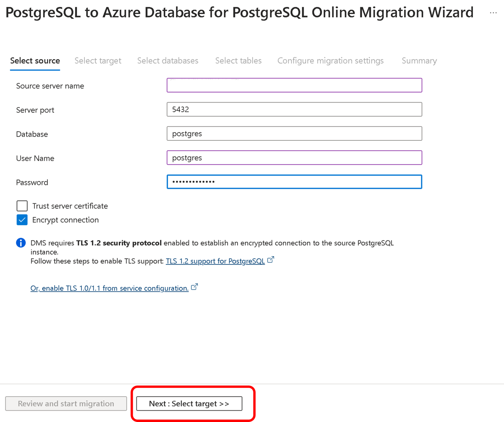
Task: Click the Server port field showing 5432
Action: click(294, 110)
